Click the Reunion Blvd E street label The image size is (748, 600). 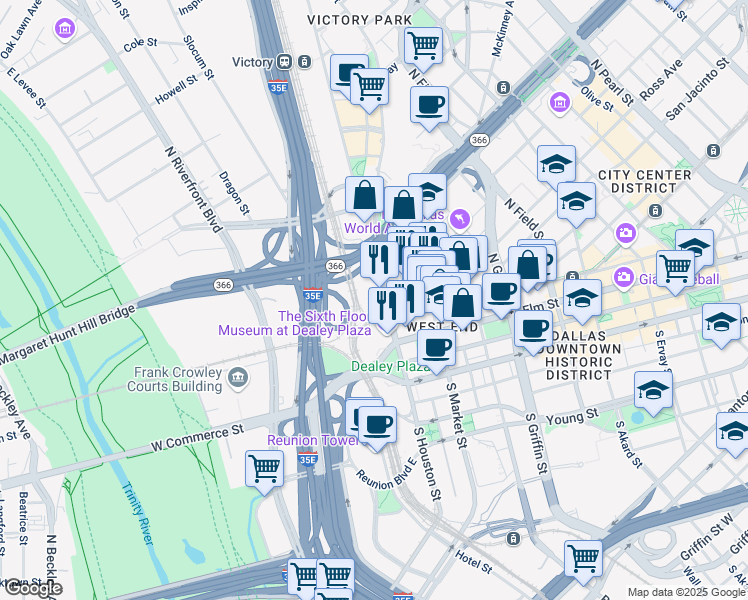tap(387, 473)
